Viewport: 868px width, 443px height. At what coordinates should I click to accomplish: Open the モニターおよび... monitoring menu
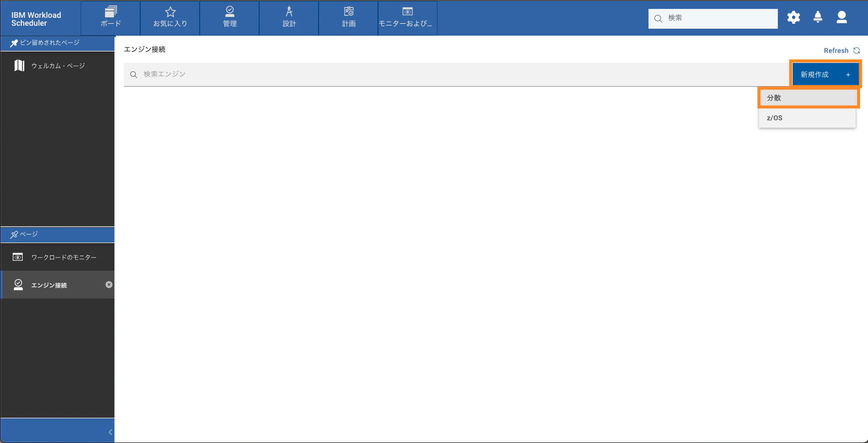407,18
